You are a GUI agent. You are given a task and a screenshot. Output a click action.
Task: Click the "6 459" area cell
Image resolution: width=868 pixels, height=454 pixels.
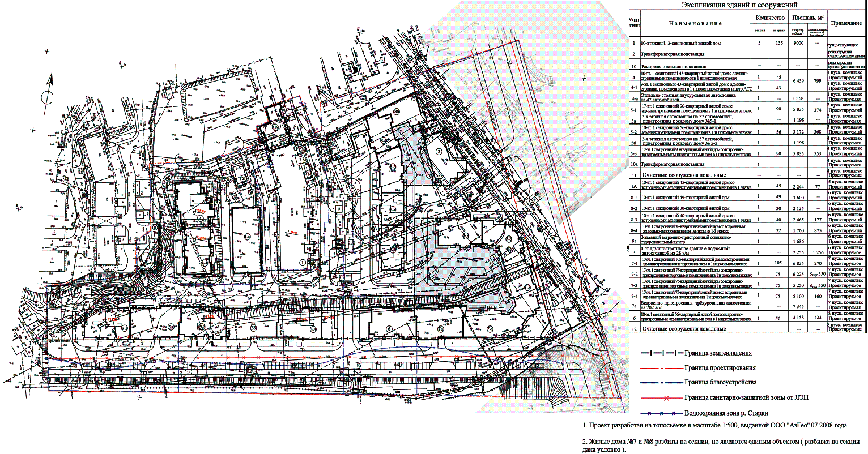coord(798,82)
